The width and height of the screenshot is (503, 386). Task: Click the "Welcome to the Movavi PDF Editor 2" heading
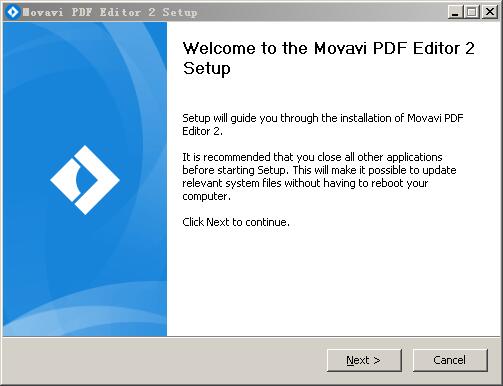tap(329, 48)
